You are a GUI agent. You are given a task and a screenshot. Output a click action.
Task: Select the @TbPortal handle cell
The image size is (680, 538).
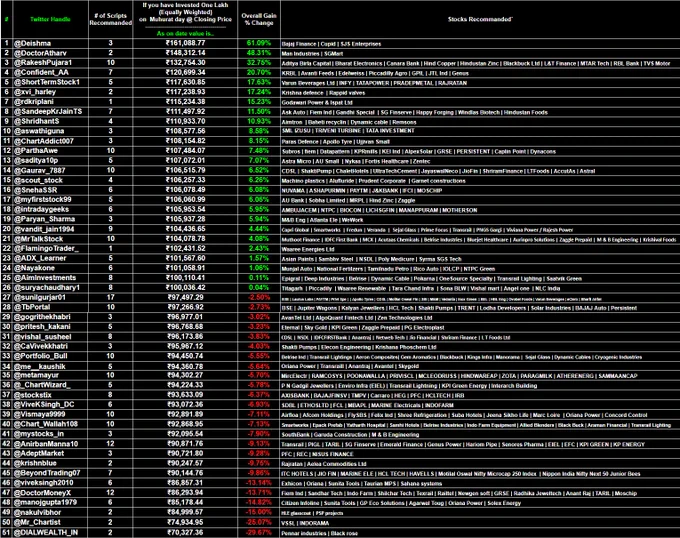pyautogui.click(x=50, y=307)
